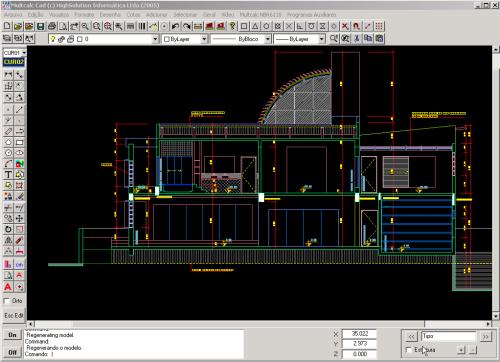500x362 pixels.
Task: Click the Undo arrow icon
Action: pyautogui.click(x=176, y=26)
